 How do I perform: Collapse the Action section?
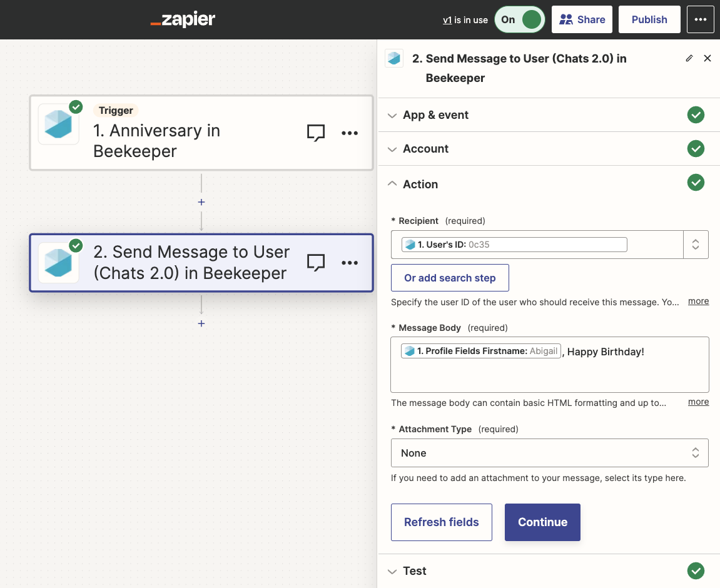pos(392,184)
